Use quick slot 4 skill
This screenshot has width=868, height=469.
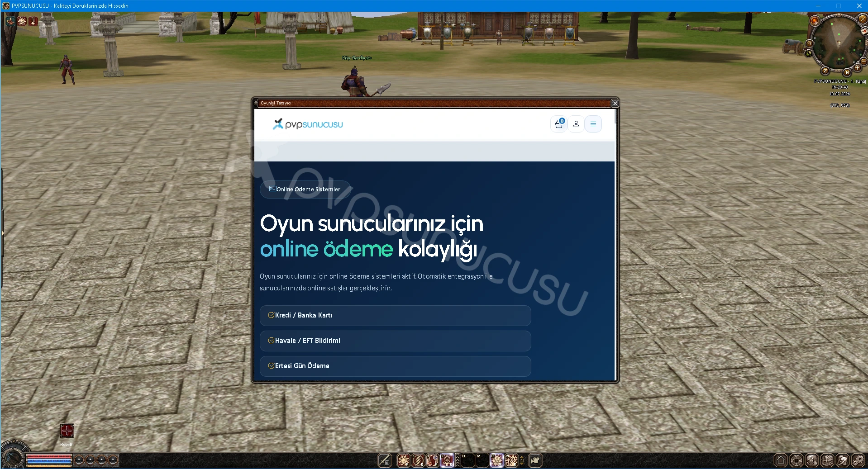pos(447,460)
